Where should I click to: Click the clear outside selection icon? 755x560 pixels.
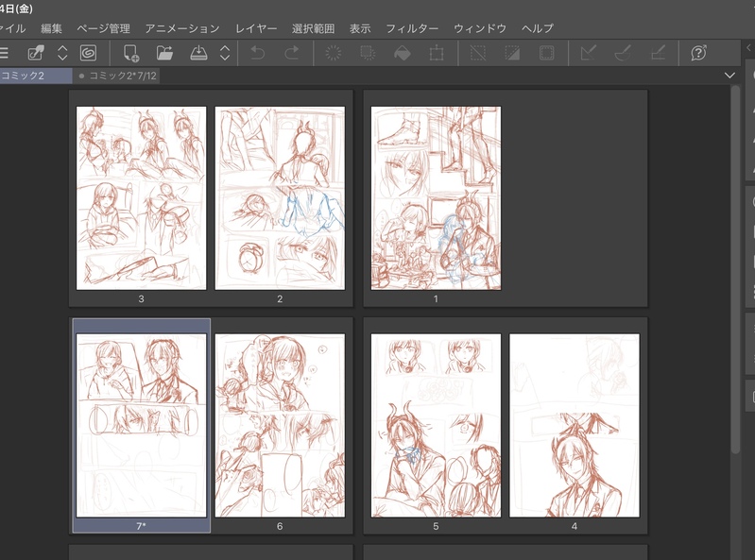368,53
